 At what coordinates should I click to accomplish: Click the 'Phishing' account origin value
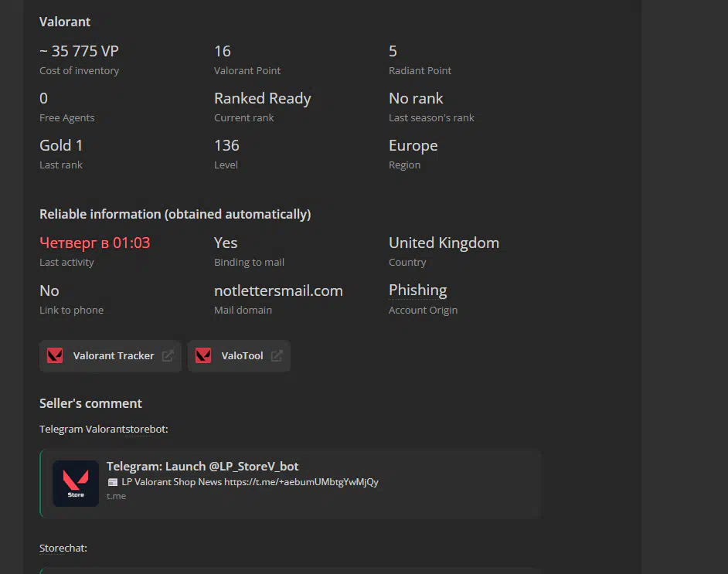[418, 290]
